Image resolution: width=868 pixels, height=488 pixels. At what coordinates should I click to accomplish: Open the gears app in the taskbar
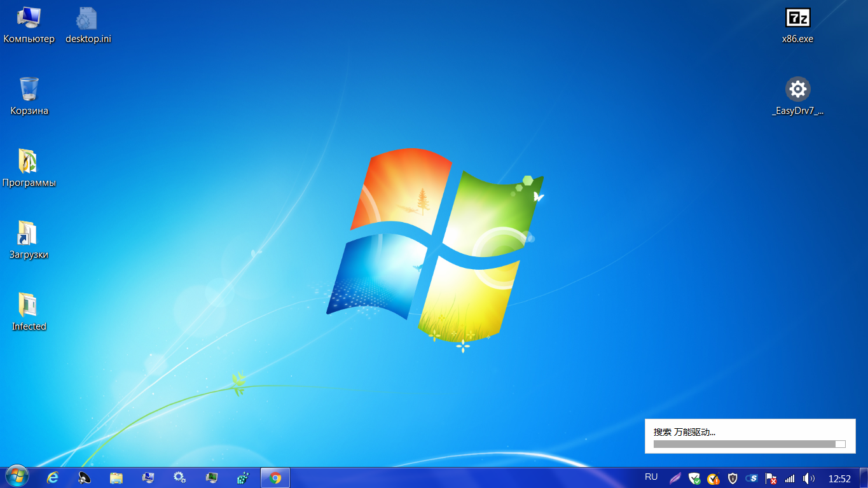tap(180, 478)
